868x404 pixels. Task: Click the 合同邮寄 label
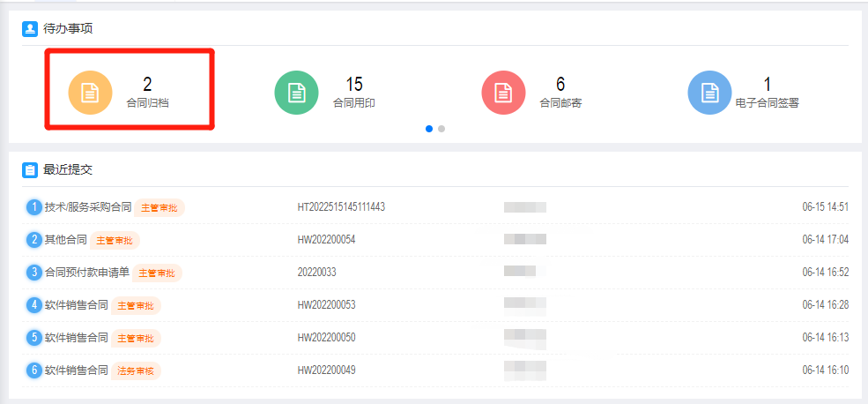point(560,103)
